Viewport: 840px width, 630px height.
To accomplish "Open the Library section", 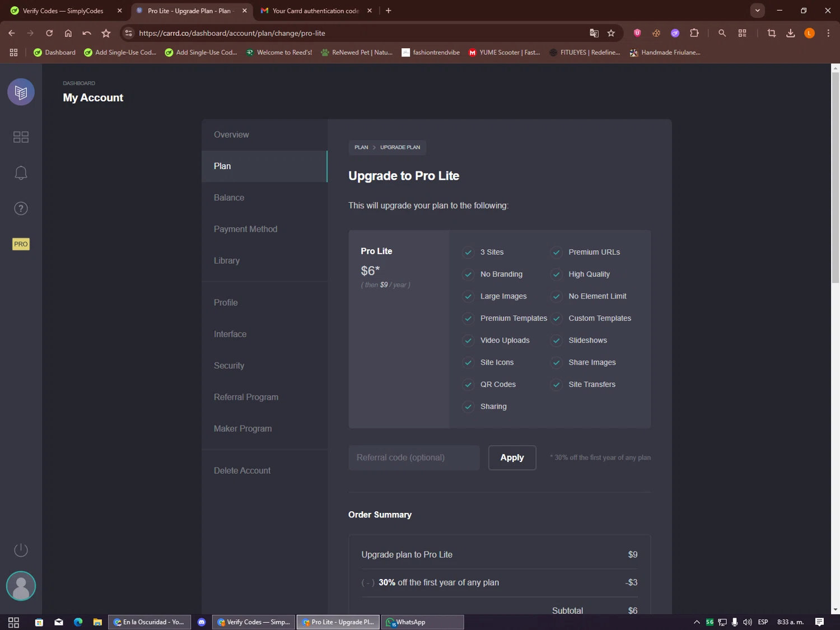I will click(x=264, y=261).
